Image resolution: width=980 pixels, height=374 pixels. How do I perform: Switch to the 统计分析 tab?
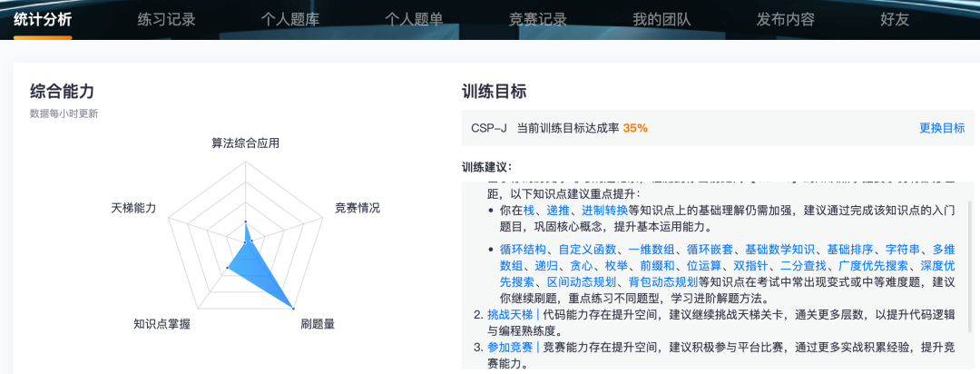click(43, 19)
